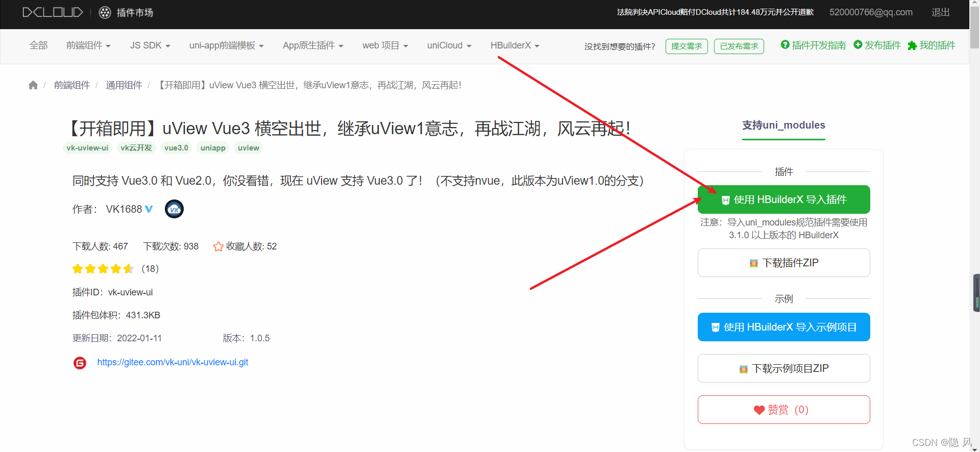The height and width of the screenshot is (452, 980).
Task: Click the 收藏人数: 52 text
Action: pyautogui.click(x=251, y=246)
